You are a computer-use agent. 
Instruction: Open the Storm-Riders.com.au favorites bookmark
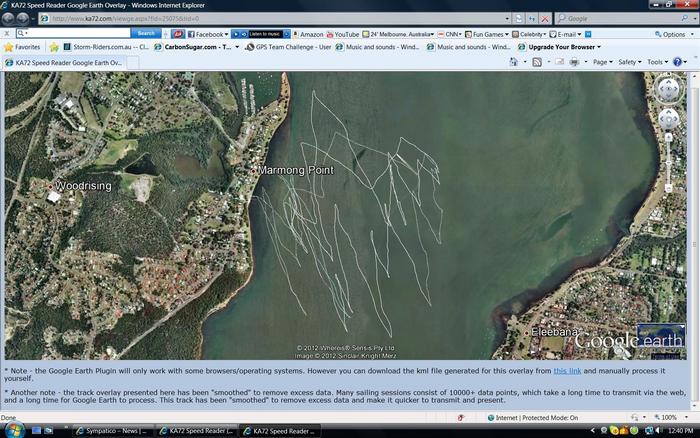tap(105, 47)
